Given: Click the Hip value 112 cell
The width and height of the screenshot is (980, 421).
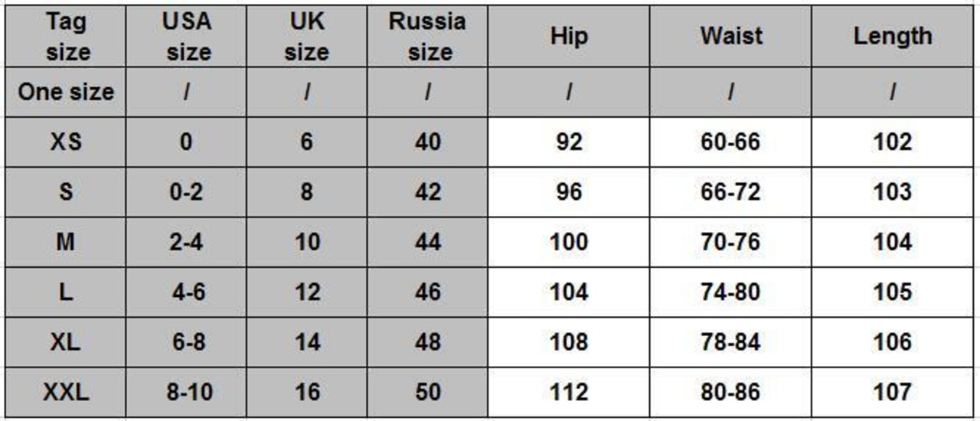Looking at the screenshot, I should 569,392.
